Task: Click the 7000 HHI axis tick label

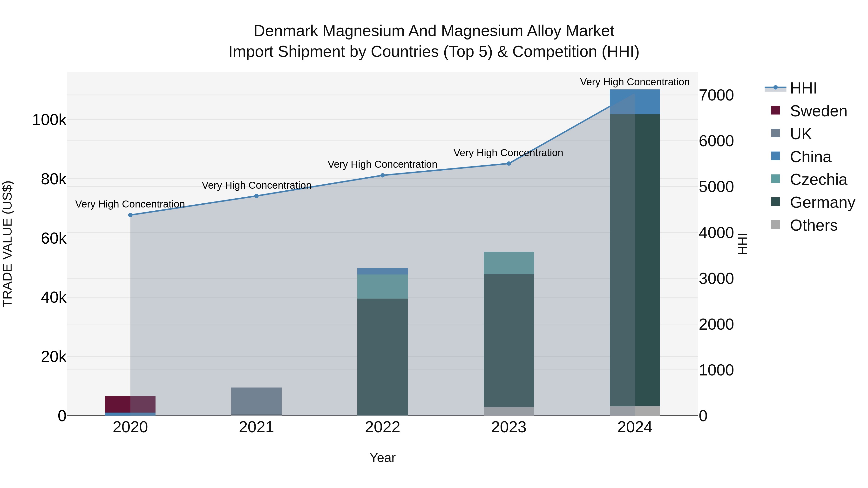Action: coord(716,95)
